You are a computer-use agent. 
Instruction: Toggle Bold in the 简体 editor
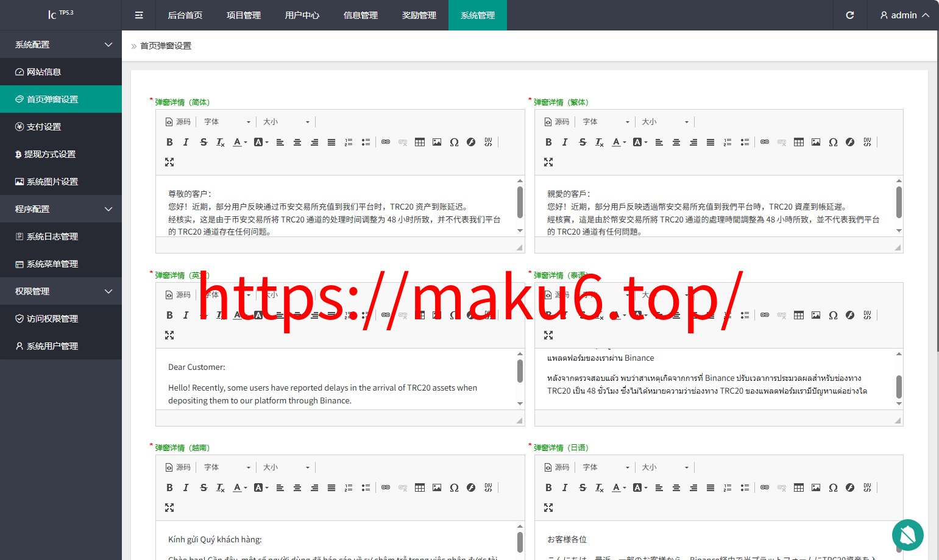[x=169, y=142]
